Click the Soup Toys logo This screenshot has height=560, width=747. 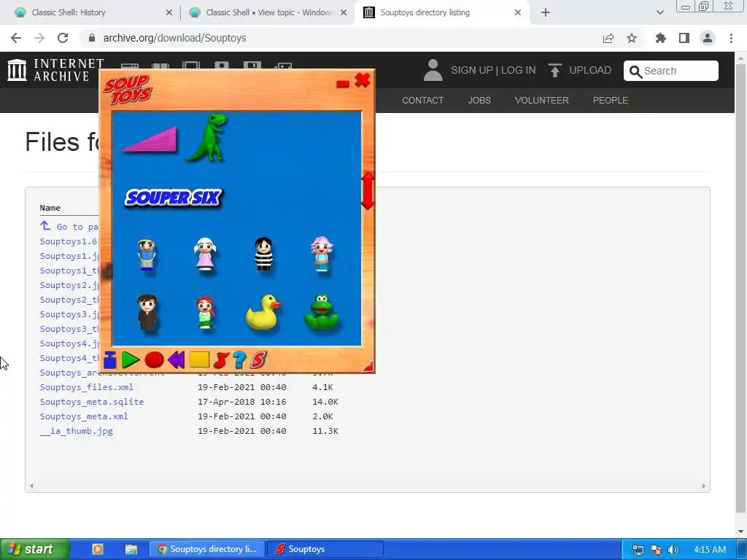(x=128, y=89)
